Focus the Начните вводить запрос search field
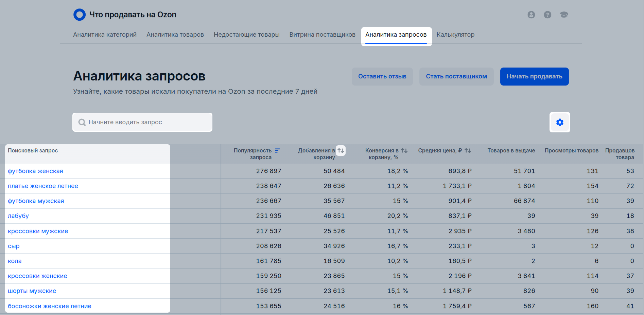This screenshot has width=644, height=315. [x=142, y=122]
